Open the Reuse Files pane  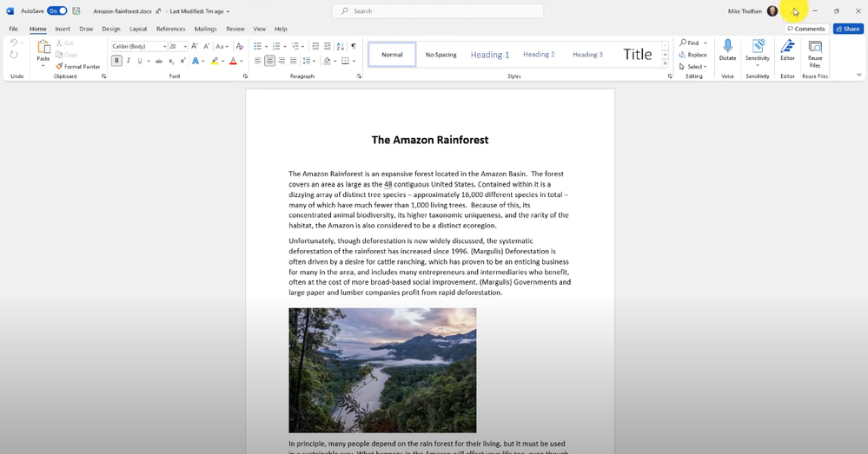pyautogui.click(x=815, y=53)
